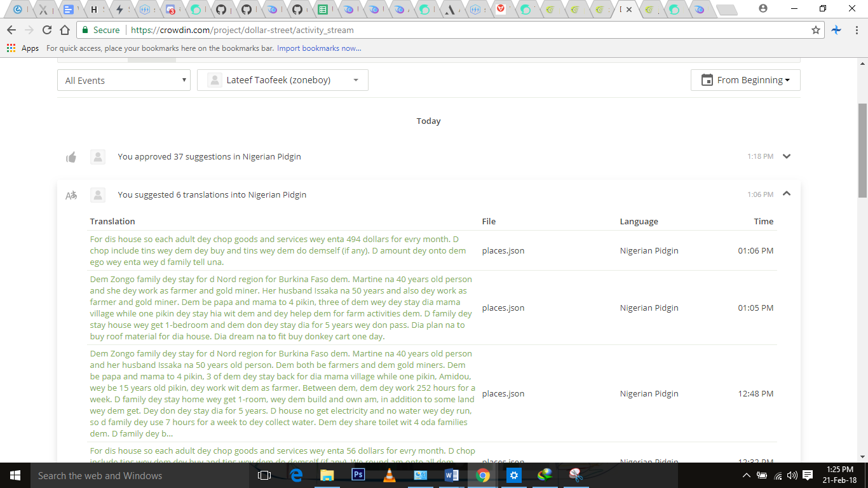Screen dimensions: 868x488
Task: Click 'You suggested 6 translations into Nigerian Pidgin'
Action: (212, 195)
